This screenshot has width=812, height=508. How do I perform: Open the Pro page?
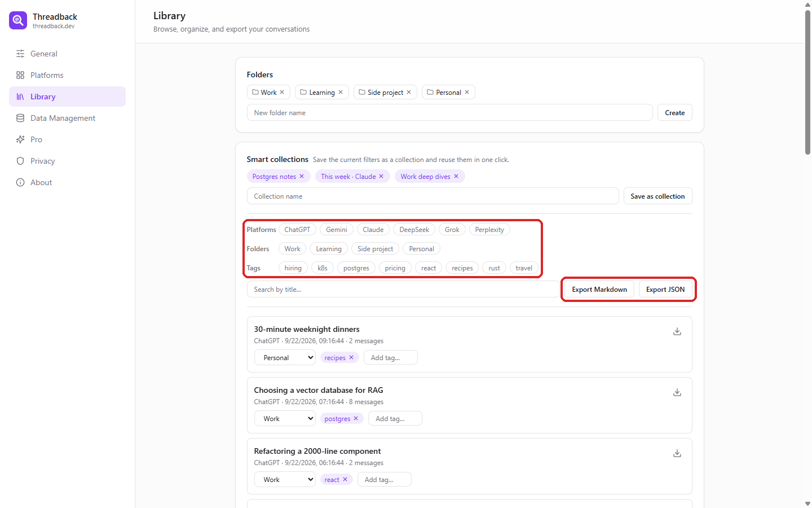click(x=67, y=139)
